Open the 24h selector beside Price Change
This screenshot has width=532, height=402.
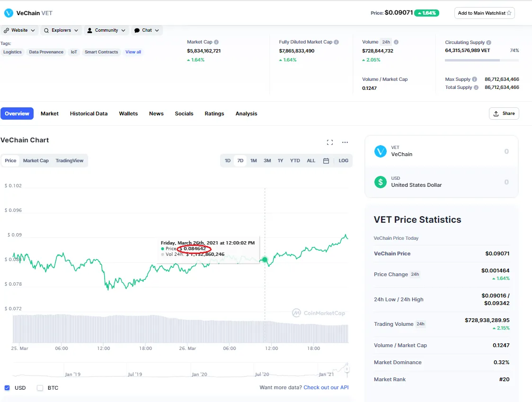coord(415,274)
